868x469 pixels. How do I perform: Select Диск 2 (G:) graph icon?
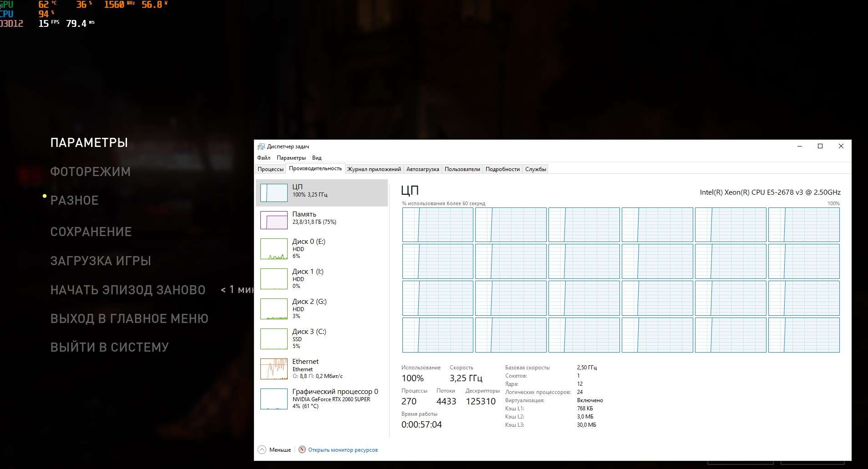tap(274, 309)
